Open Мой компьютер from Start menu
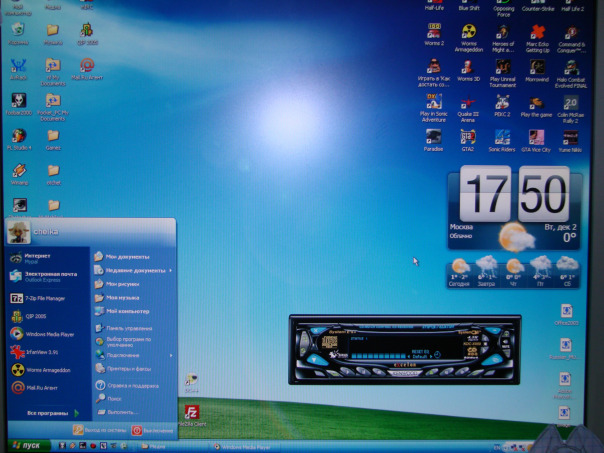 [x=127, y=311]
